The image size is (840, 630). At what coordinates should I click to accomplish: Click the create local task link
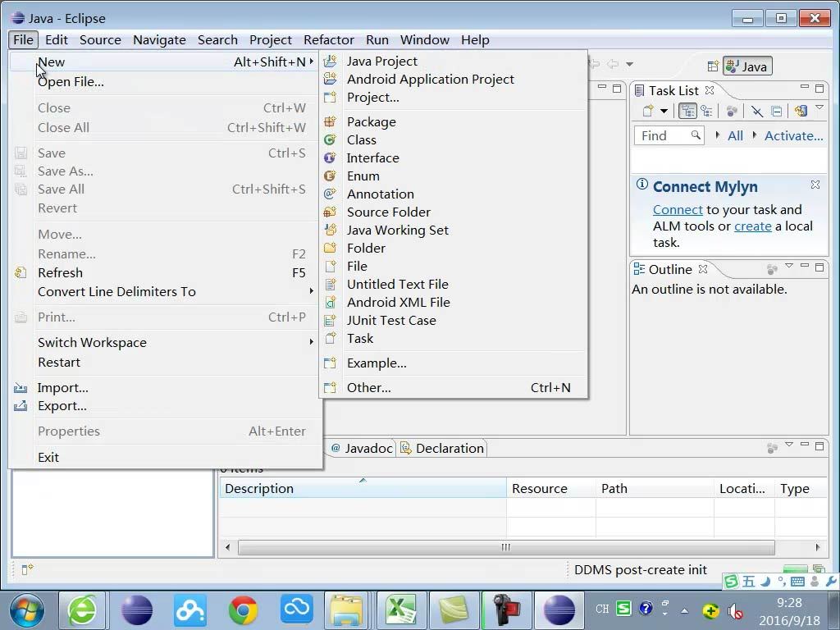click(753, 226)
